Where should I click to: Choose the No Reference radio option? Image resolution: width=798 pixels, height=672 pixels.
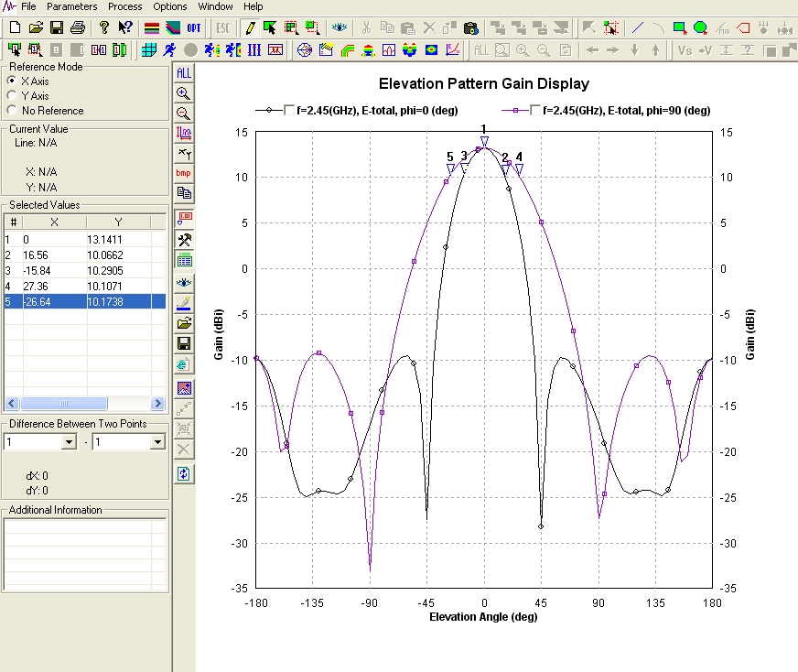pos(12,110)
